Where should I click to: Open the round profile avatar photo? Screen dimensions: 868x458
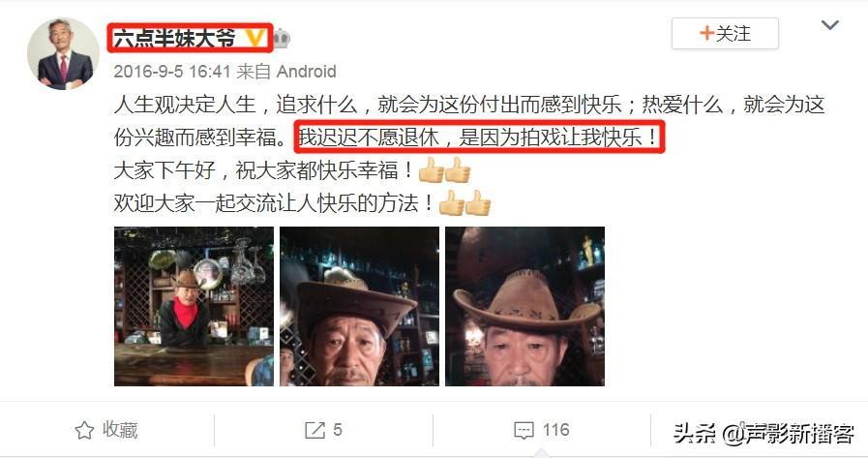[x=63, y=53]
